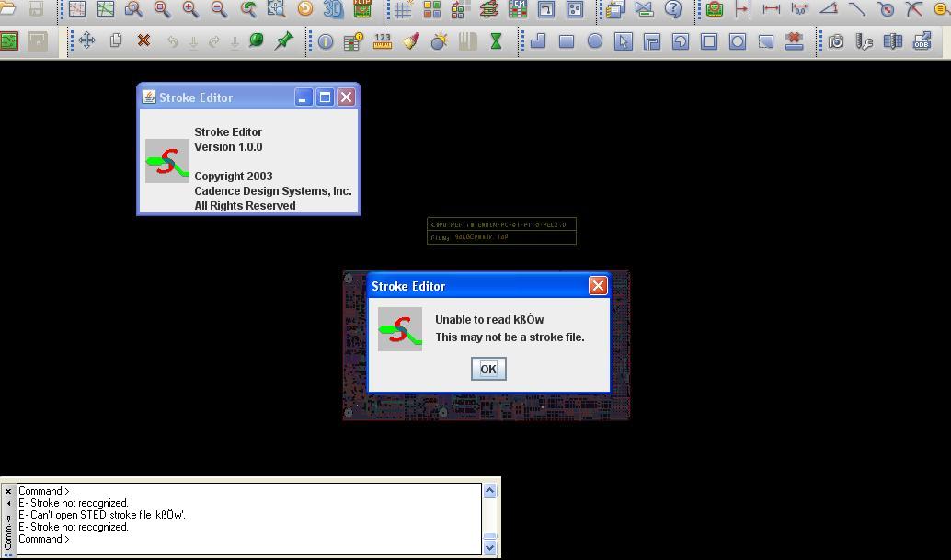Close the Stroke Editor error dialog
951x560 pixels.
(x=598, y=286)
